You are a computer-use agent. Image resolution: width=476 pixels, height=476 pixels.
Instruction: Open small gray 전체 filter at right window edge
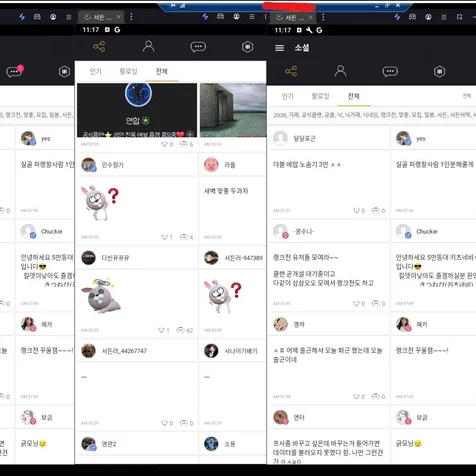click(x=467, y=96)
